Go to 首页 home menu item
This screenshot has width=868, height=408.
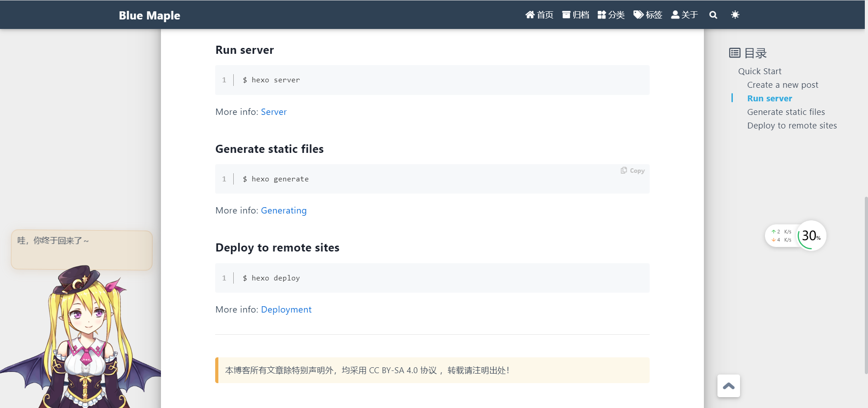tap(539, 15)
